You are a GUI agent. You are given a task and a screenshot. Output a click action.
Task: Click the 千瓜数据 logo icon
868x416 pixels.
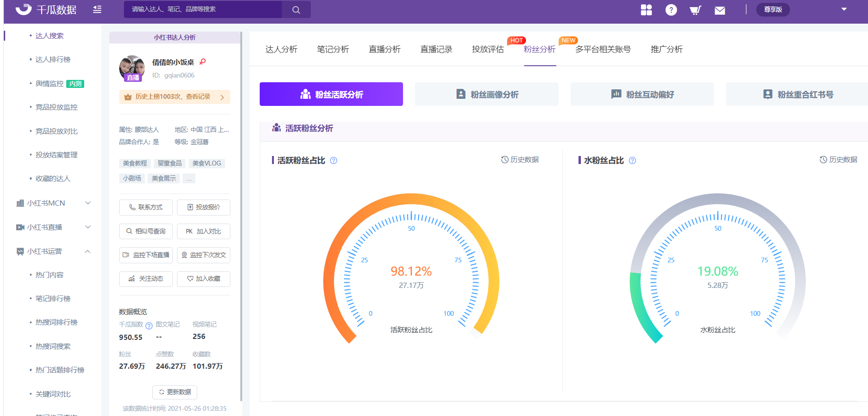tap(23, 9)
